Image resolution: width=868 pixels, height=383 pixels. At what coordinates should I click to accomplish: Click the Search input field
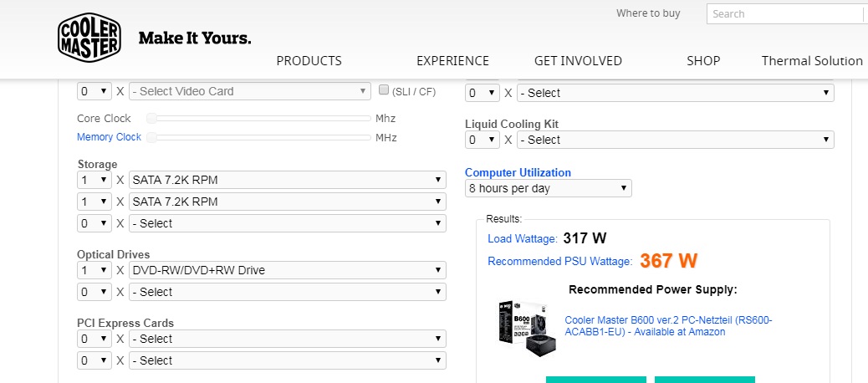[x=784, y=13]
